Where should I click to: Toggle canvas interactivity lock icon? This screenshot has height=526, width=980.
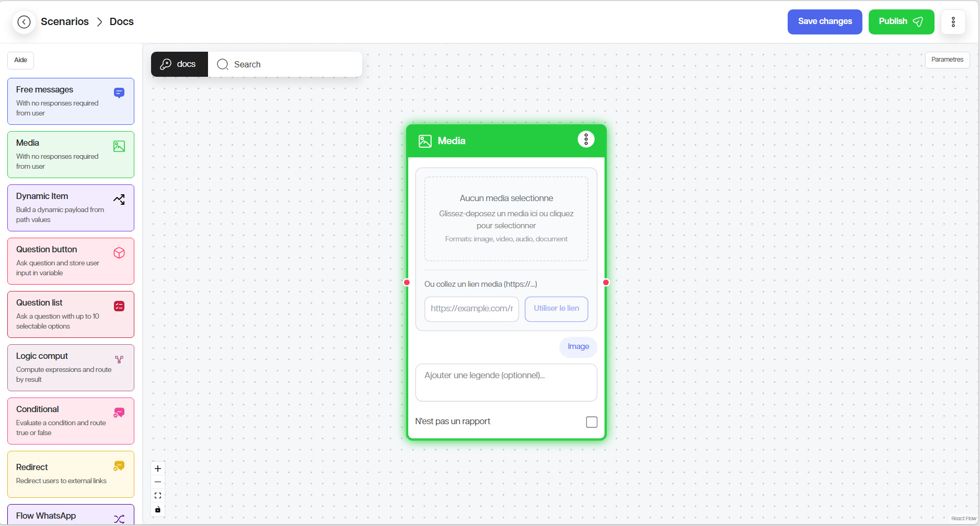click(158, 510)
